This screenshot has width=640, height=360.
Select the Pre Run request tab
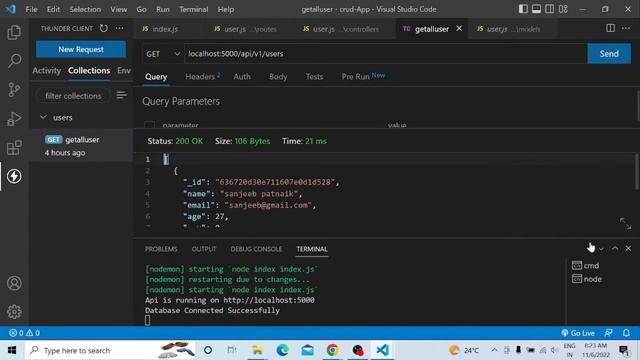pos(363,76)
